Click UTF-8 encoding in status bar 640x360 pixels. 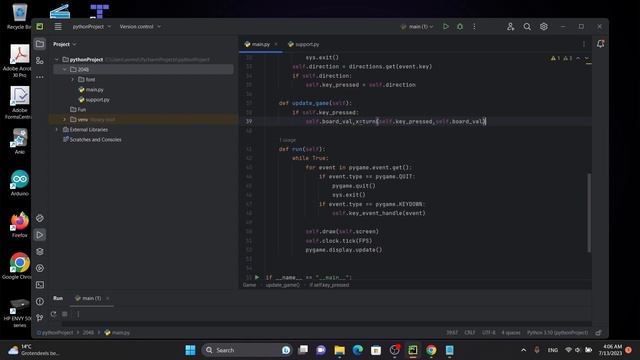(x=488, y=333)
